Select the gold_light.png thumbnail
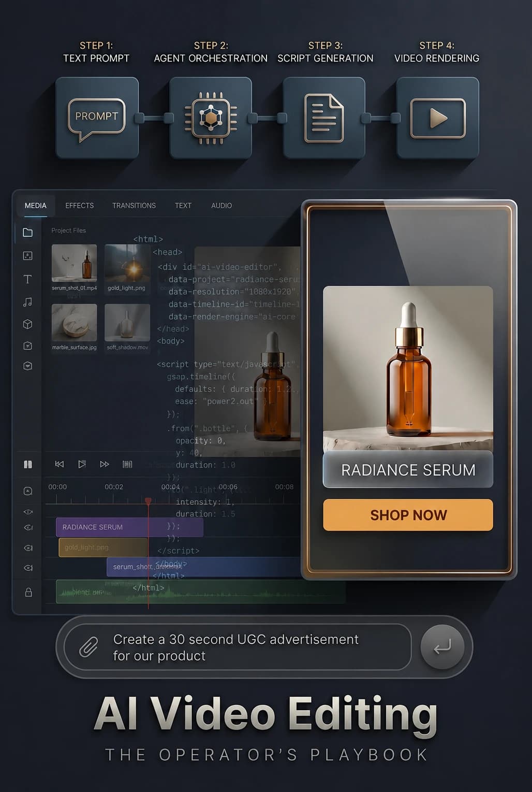 click(127, 263)
